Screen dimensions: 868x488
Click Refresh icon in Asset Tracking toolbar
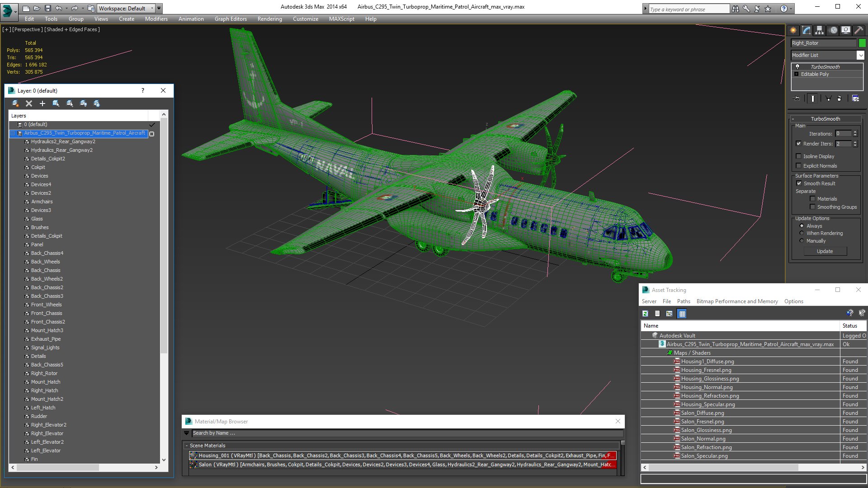(x=646, y=314)
